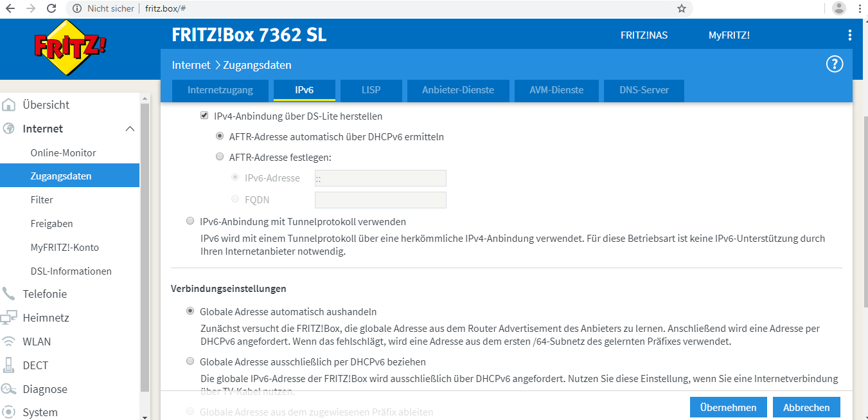
Task: Select the IPv6-Adresse radio option
Action: (235, 178)
